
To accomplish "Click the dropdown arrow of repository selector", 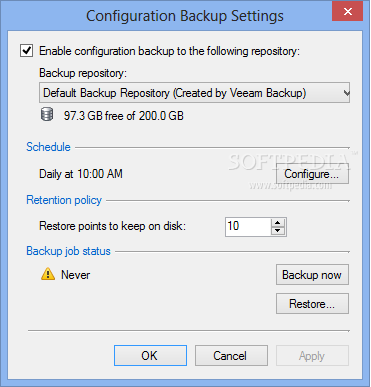I will pyautogui.click(x=346, y=93).
